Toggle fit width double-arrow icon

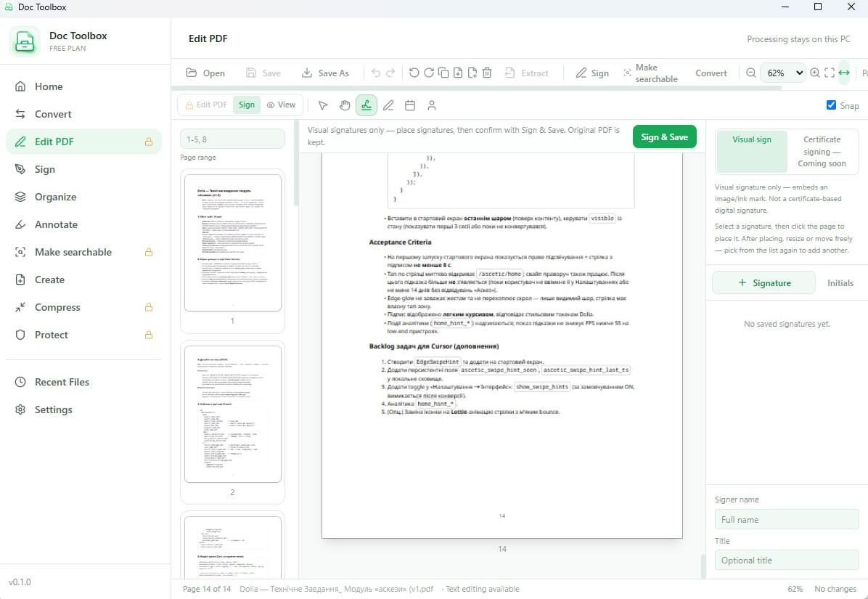point(843,73)
